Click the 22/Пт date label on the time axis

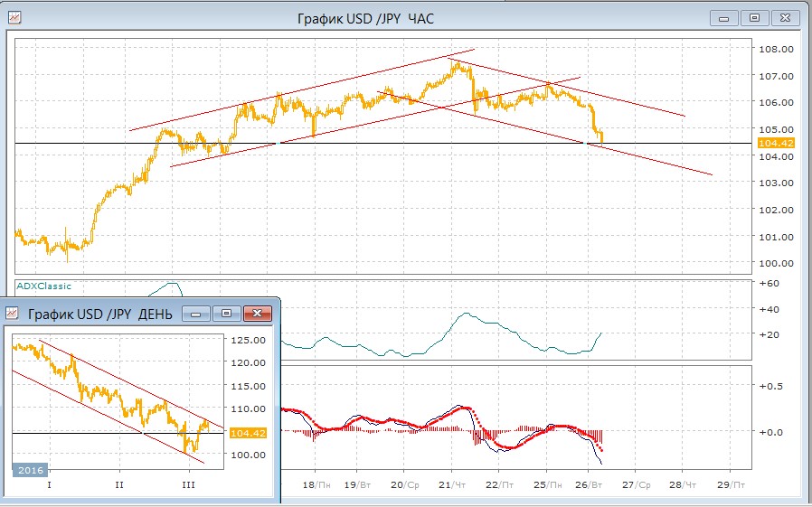(x=500, y=484)
